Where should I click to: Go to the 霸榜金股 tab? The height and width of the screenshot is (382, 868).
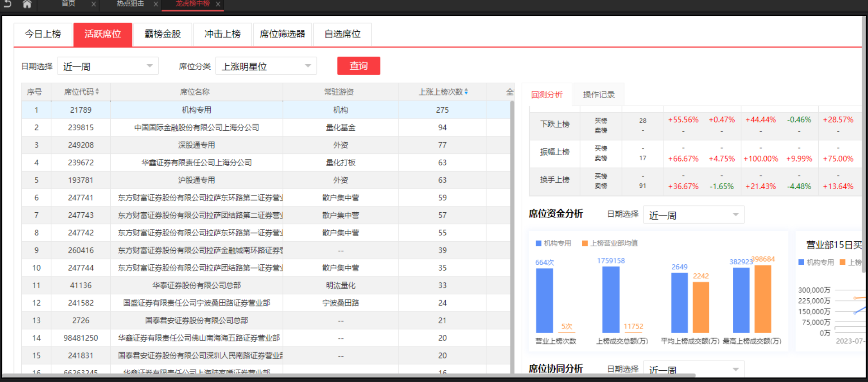pos(163,34)
